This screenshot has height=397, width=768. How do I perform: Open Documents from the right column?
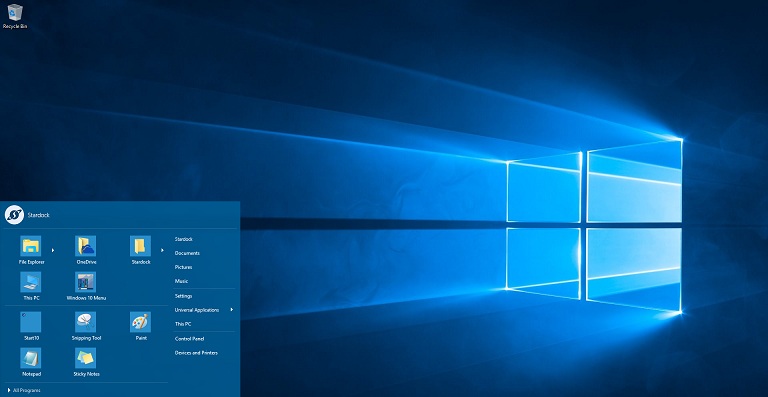pyautogui.click(x=187, y=253)
